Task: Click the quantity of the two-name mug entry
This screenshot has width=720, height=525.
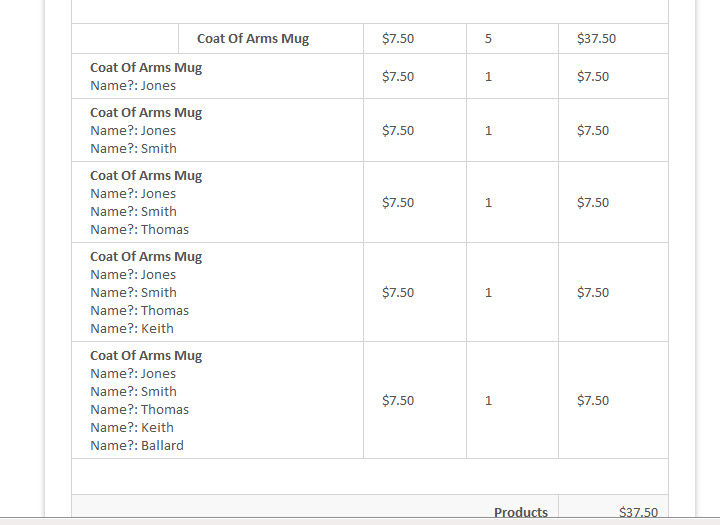Action: 488,131
